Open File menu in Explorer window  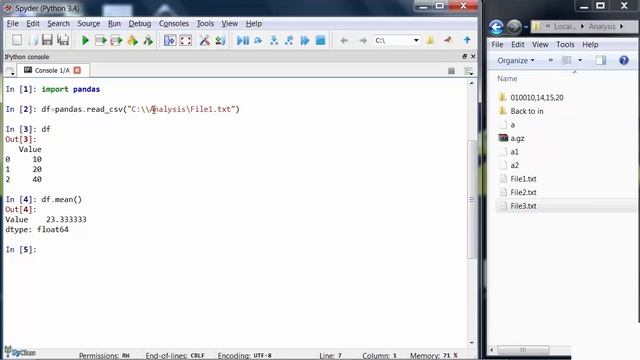pos(497,44)
